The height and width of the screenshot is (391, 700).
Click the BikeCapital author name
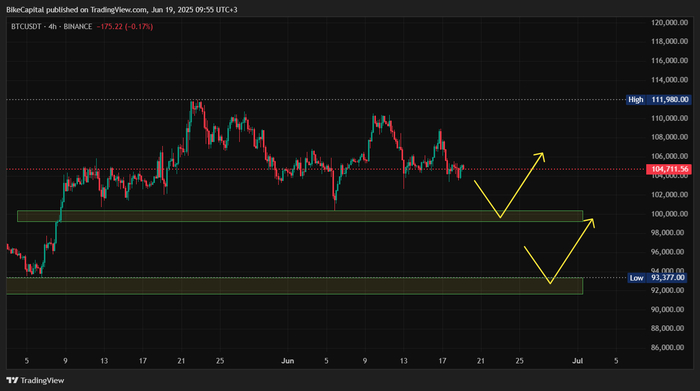click(x=25, y=9)
